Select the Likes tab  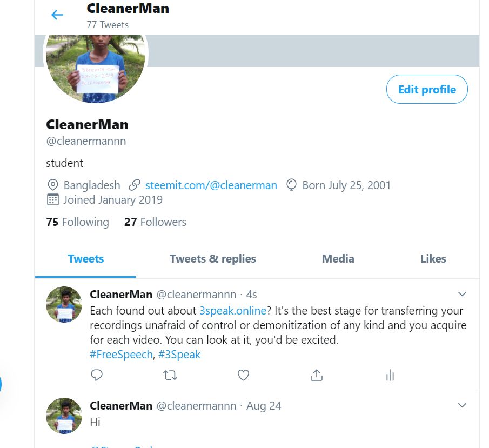point(433,259)
